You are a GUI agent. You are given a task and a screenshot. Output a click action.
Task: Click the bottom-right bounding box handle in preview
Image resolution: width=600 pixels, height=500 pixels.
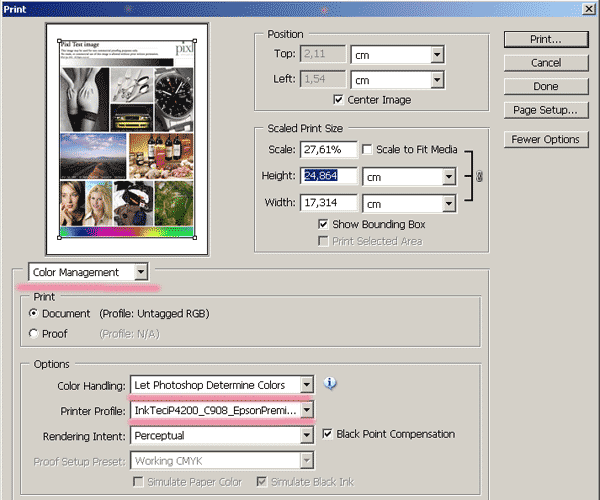tap(195, 238)
